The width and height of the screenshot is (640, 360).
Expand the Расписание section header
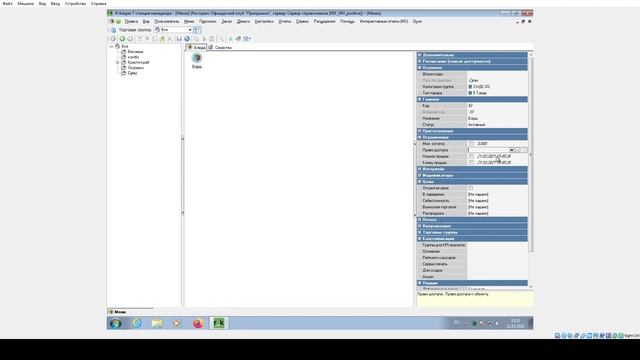coord(419,61)
